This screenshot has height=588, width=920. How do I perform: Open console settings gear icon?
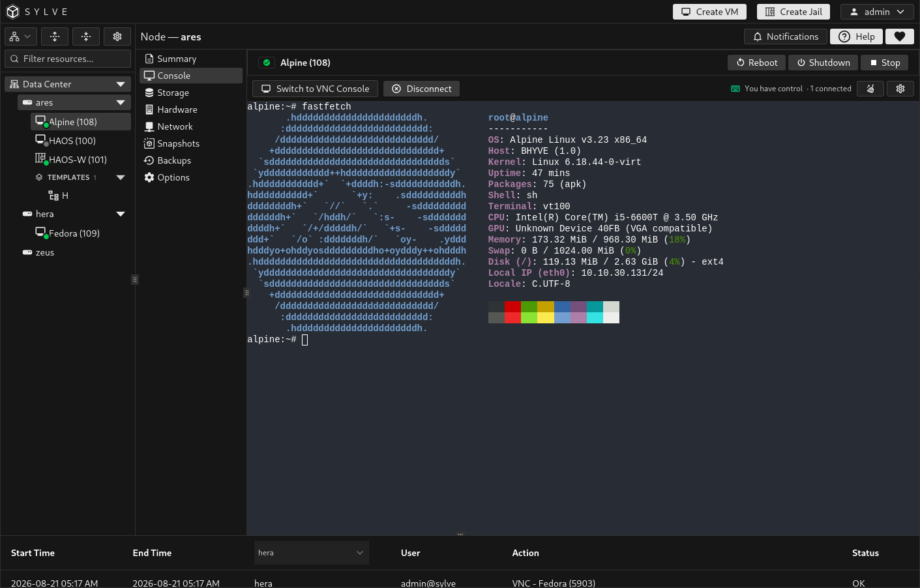(900, 89)
